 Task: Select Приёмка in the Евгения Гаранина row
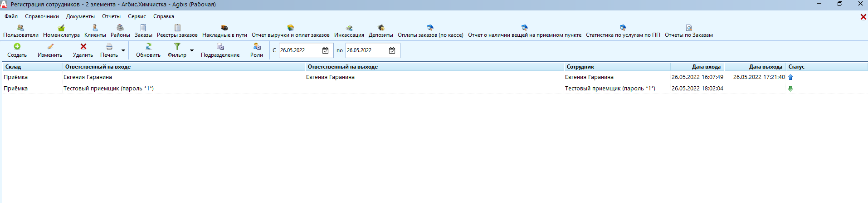click(16, 77)
